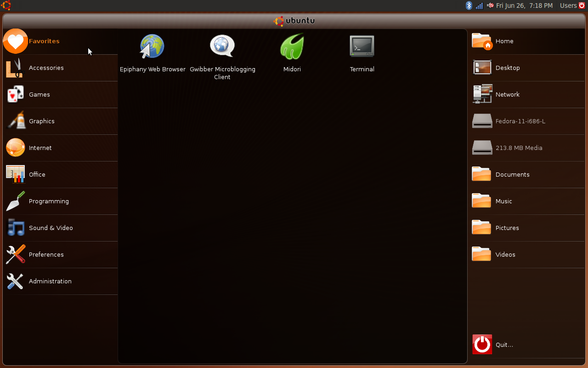The width and height of the screenshot is (588, 368).
Task: Click the Music folder icon
Action: (481, 201)
